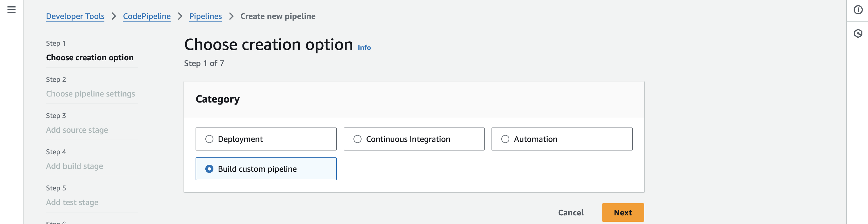Image resolution: width=868 pixels, height=224 pixels.
Task: Click the Create new pipeline breadcrumb text
Action: 278,16
